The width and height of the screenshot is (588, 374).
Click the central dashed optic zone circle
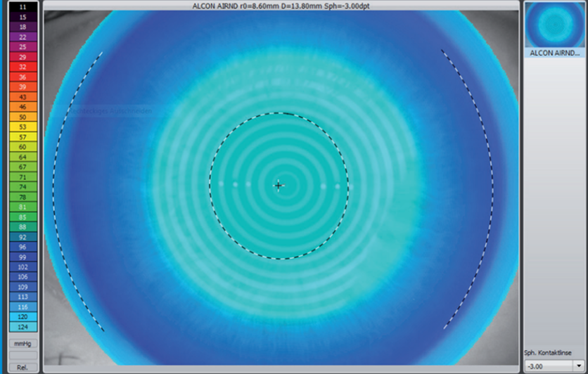click(279, 112)
